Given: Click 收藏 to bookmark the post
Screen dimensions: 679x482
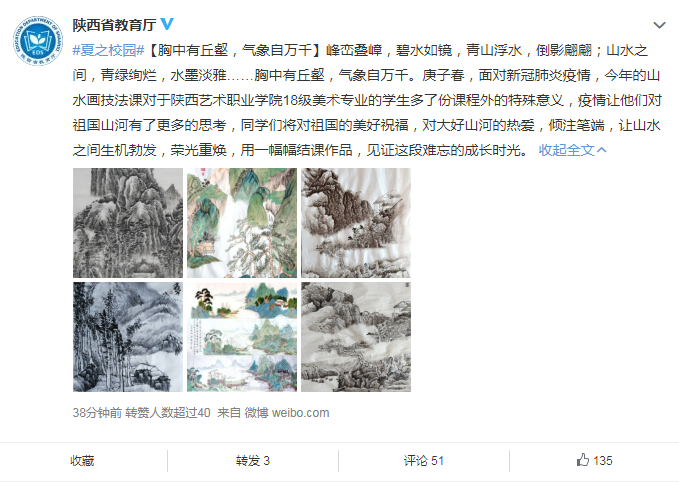Looking at the screenshot, I should pyautogui.click(x=82, y=460).
